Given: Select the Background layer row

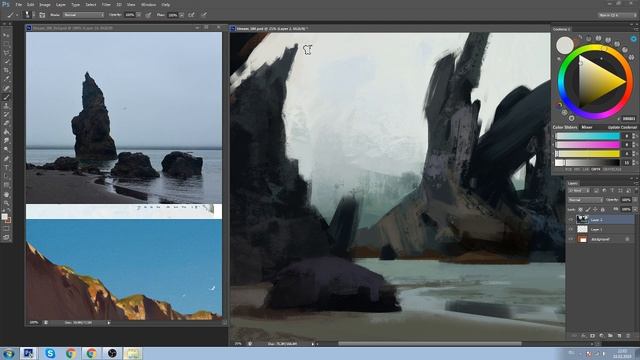Looking at the screenshot, I should (601, 239).
